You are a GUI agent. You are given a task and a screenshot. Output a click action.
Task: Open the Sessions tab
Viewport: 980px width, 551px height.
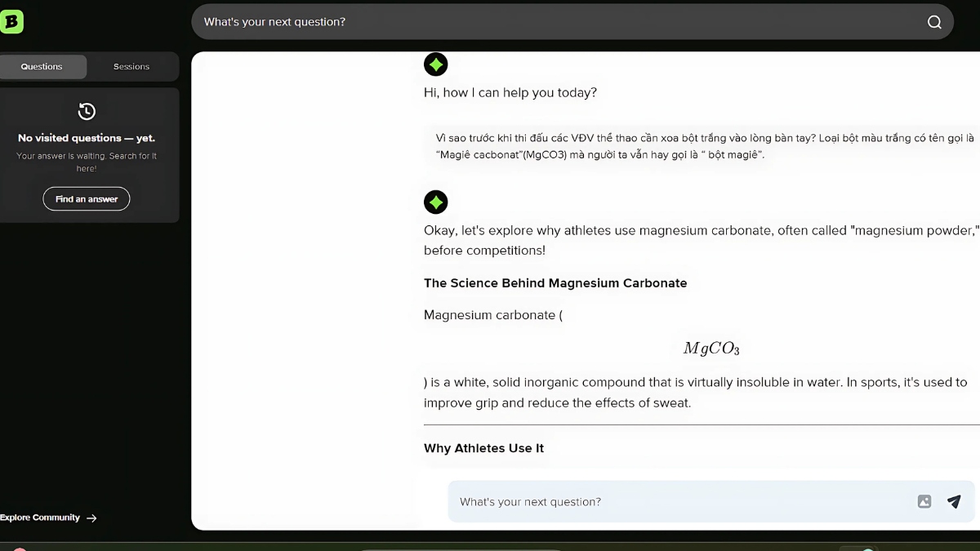click(131, 67)
